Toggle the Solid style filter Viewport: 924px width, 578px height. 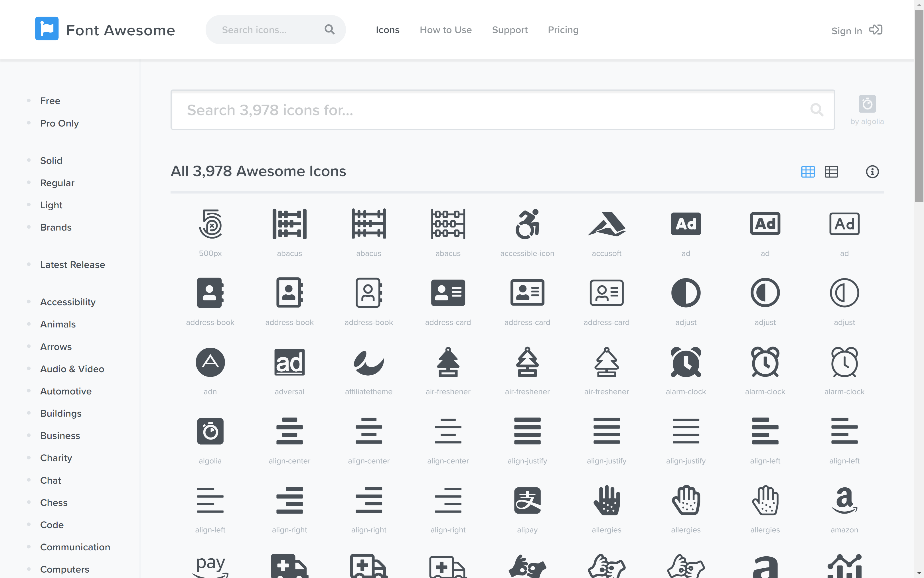[x=51, y=160]
